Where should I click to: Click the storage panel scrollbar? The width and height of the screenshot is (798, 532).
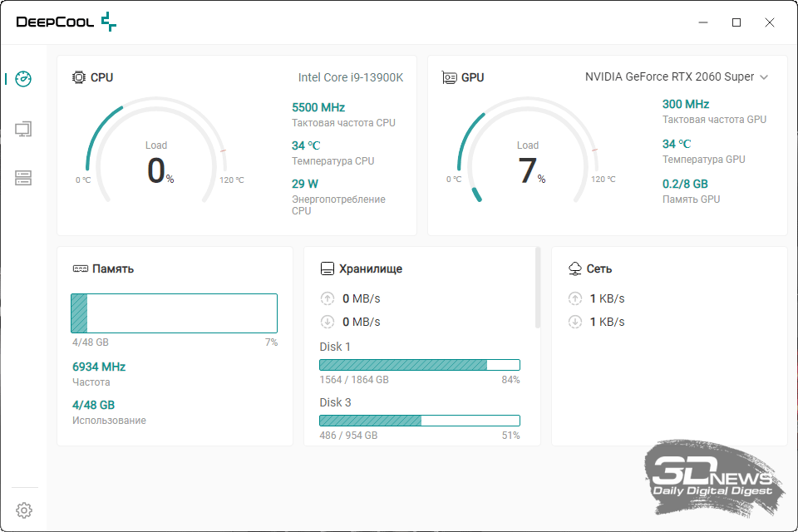tap(538, 287)
